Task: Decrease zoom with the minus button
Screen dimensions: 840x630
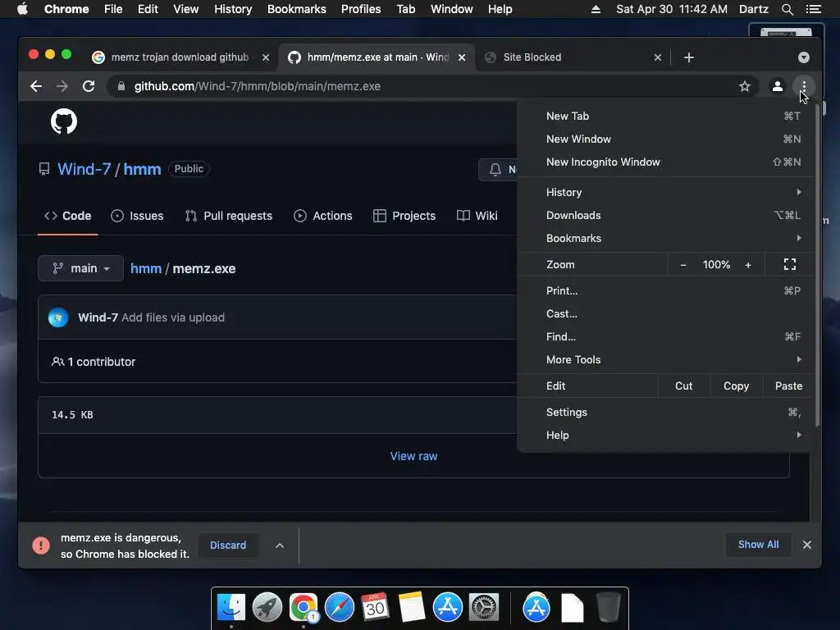Action: coord(683,265)
